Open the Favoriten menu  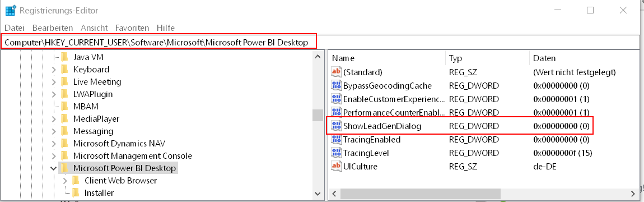pos(132,28)
